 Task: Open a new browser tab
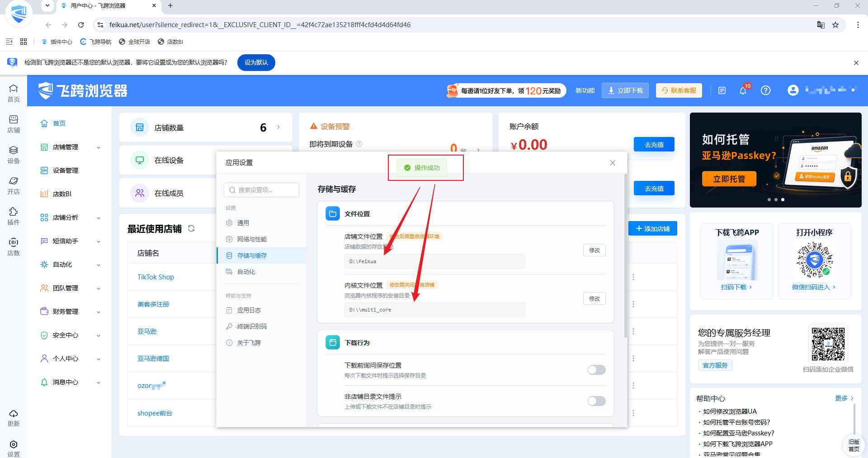tap(170, 5)
